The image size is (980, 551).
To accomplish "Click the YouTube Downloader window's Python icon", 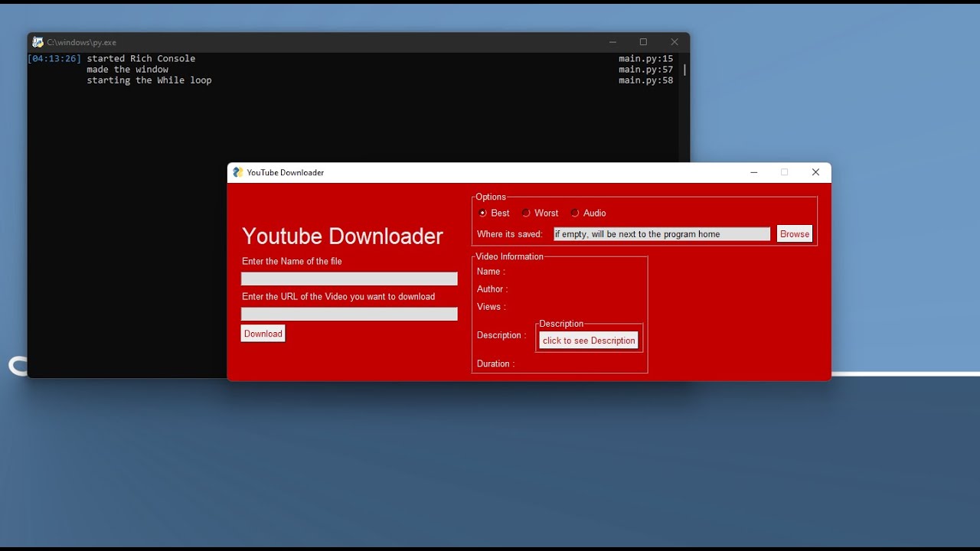I will tap(238, 172).
